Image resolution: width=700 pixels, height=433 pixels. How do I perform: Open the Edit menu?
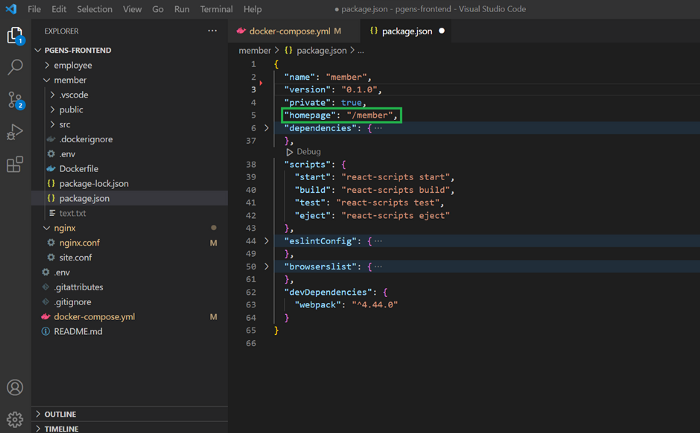tap(58, 9)
